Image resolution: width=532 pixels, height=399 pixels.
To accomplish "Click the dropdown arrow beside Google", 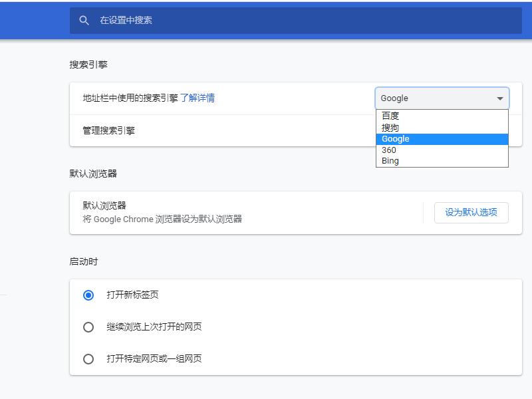I will 500,98.
